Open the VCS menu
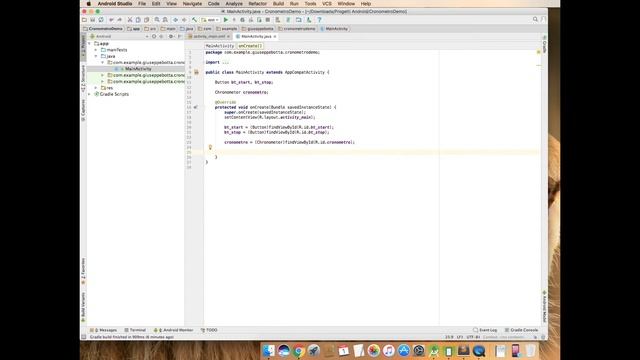This screenshot has width=640, height=360. click(327, 4)
